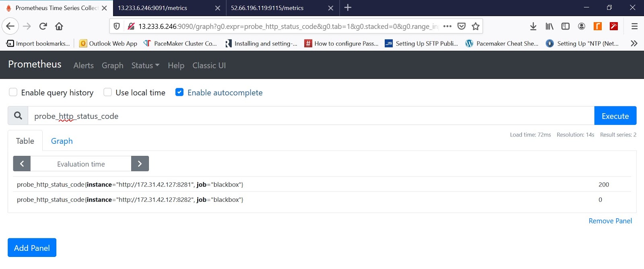
Task: Reload the current page
Action: [x=43, y=26]
